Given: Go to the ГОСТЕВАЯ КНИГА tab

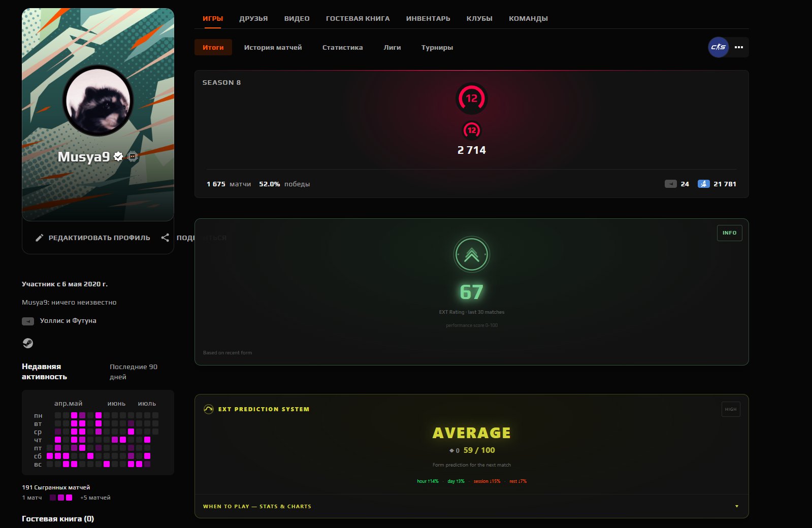Looking at the screenshot, I should pos(358,18).
